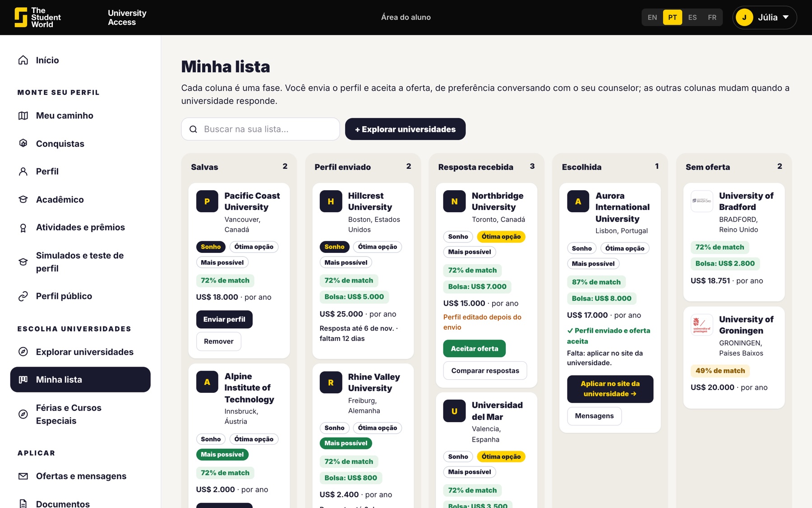Click + Explorar universidades button
Image resolution: width=812 pixels, height=508 pixels.
pyautogui.click(x=405, y=129)
